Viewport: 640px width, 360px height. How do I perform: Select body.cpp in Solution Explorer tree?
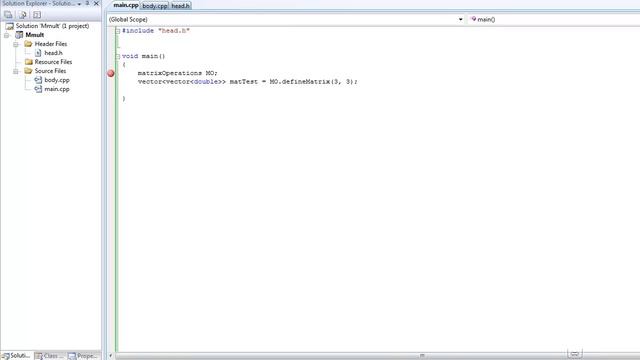click(57, 80)
